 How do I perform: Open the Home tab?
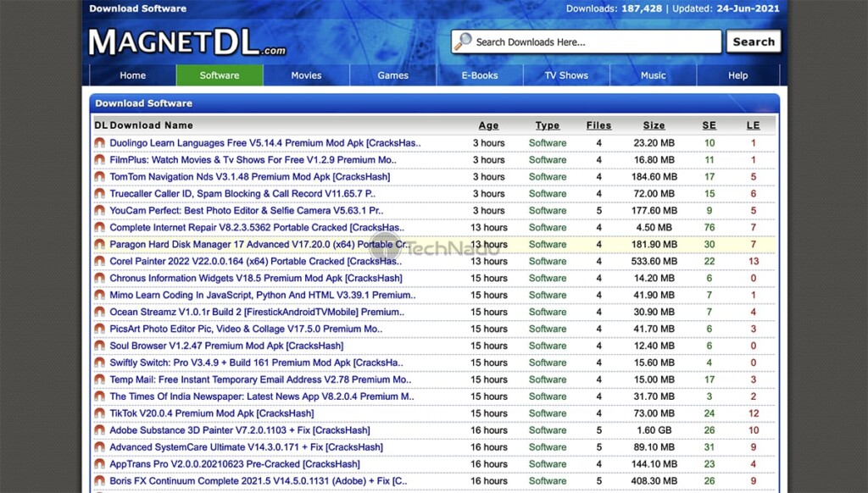click(133, 75)
